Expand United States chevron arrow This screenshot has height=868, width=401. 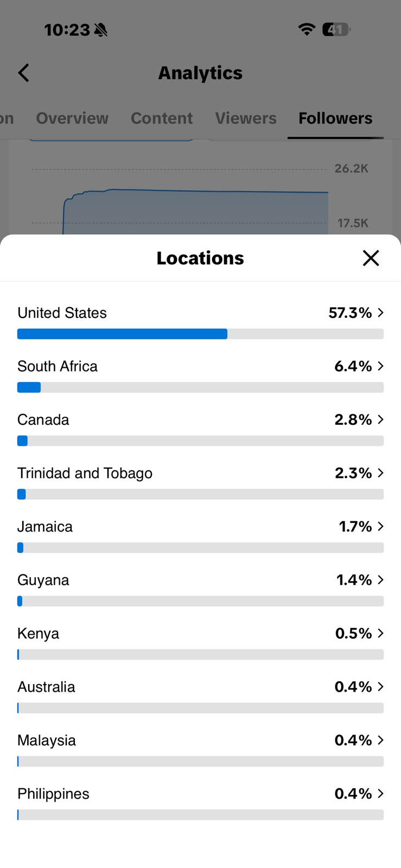tap(380, 312)
